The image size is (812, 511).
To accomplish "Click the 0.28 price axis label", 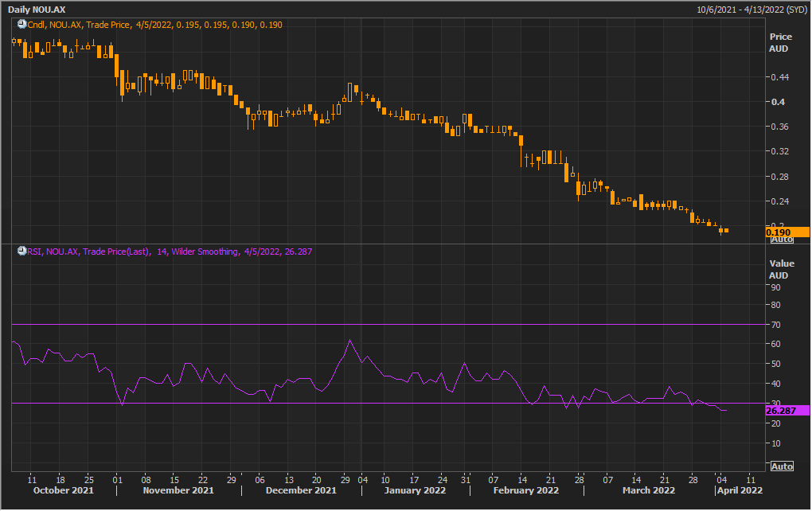I will (780, 177).
